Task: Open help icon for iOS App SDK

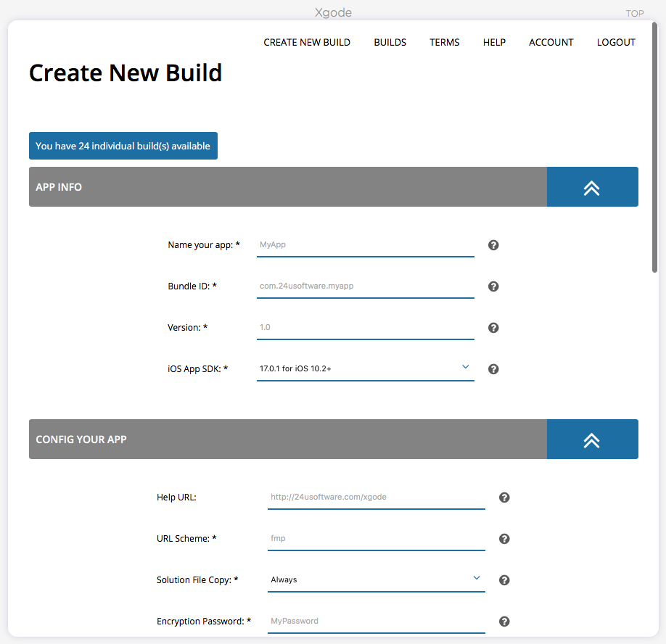Action: (x=493, y=369)
